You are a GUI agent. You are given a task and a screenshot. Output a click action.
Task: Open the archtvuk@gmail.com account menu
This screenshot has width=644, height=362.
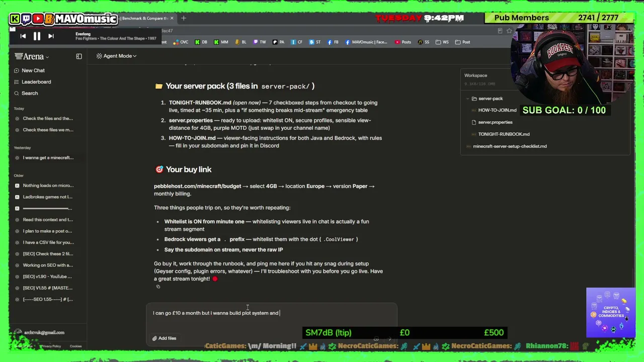click(x=40, y=332)
